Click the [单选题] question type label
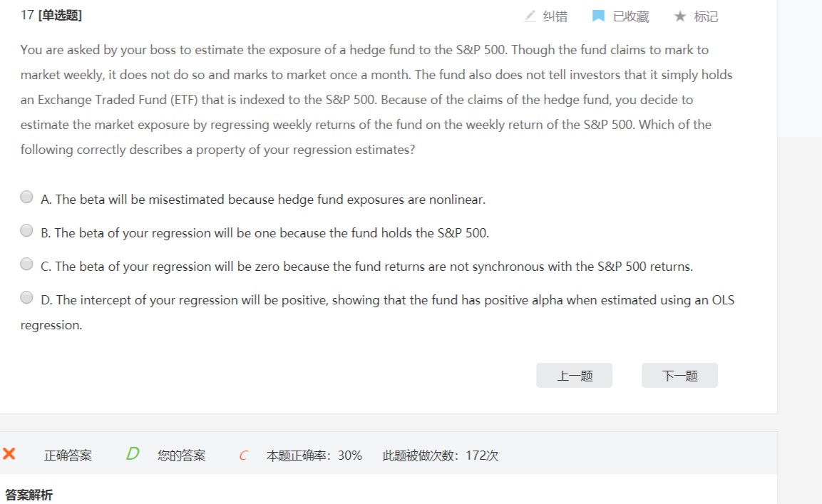Viewport: 822px width, 504px height. click(59, 15)
